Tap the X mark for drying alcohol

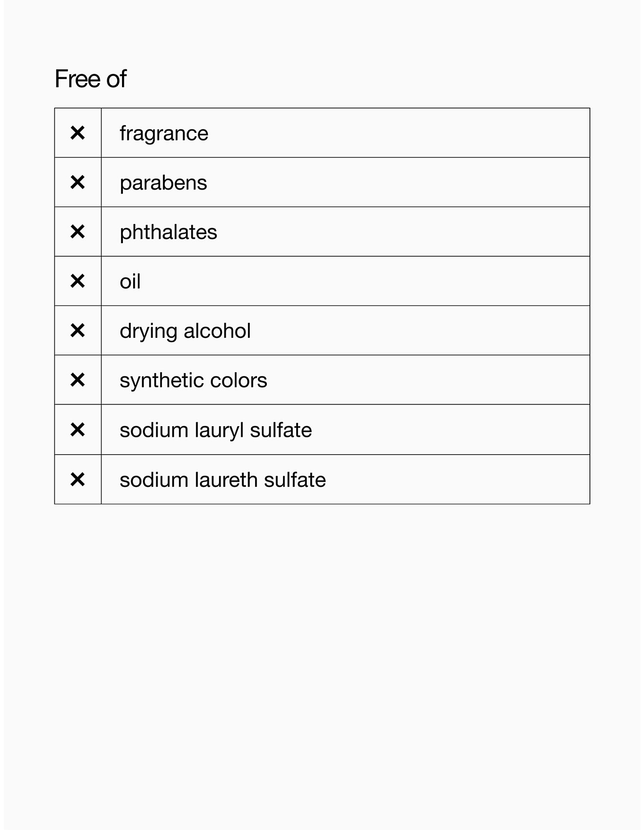78,331
